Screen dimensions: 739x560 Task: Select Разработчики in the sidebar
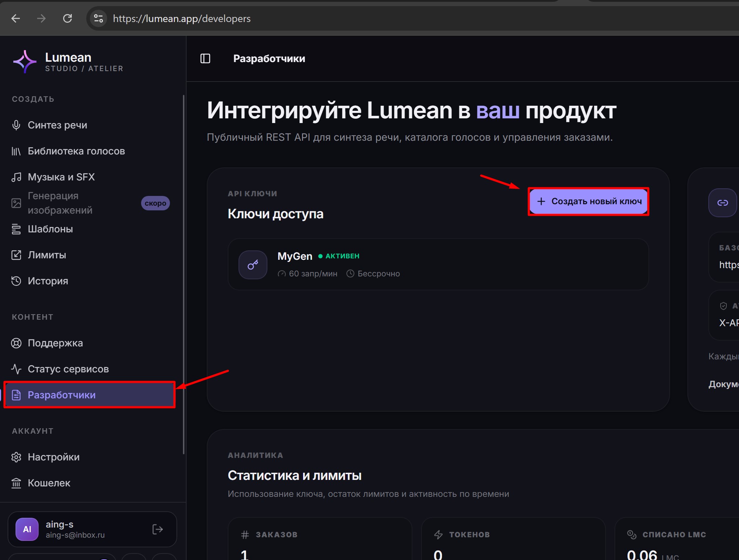(89, 395)
